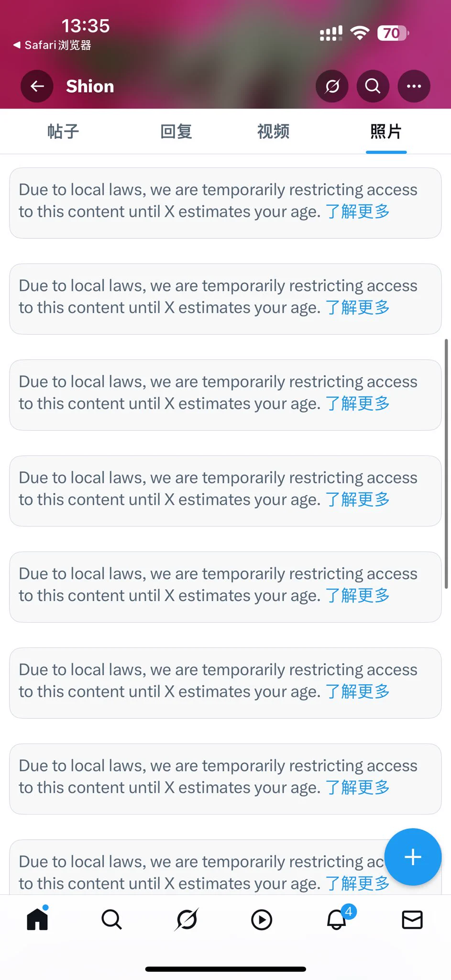The width and height of the screenshot is (451, 980).
Task: Tap the fifth restricted content card
Action: pos(225,587)
